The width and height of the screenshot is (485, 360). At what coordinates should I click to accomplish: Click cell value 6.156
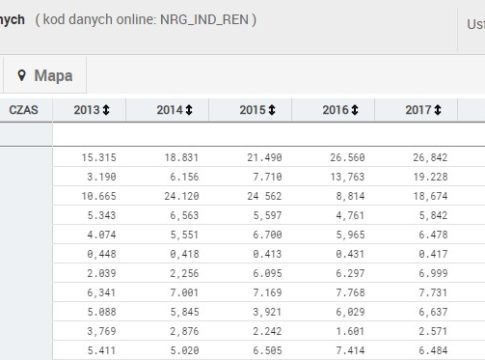click(184, 177)
